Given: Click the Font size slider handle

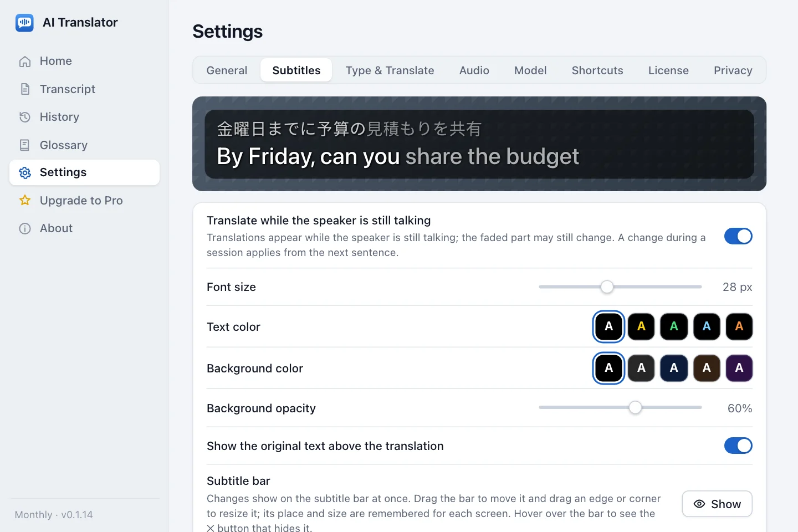Looking at the screenshot, I should (607, 287).
